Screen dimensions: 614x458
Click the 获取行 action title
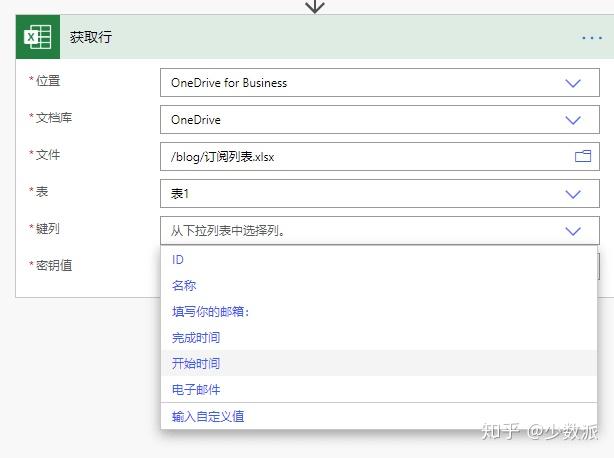91,38
